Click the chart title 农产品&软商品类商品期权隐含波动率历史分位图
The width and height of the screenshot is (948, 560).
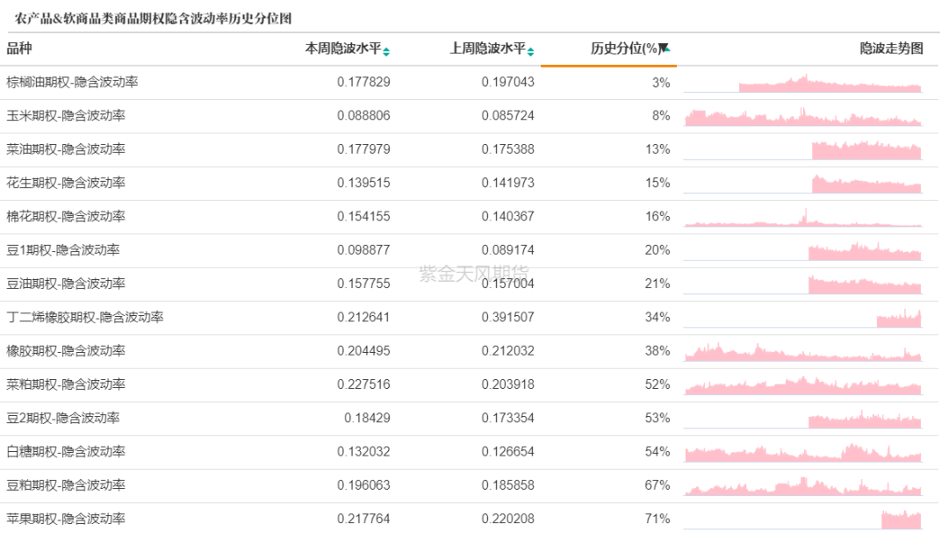[154, 18]
